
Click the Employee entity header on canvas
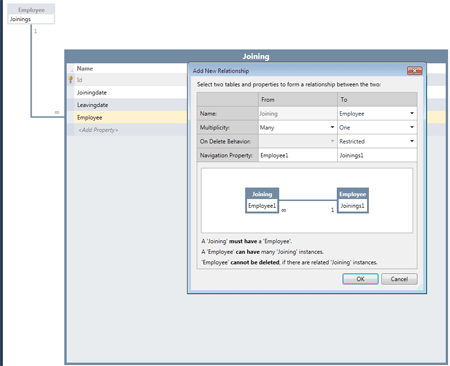[x=31, y=10]
